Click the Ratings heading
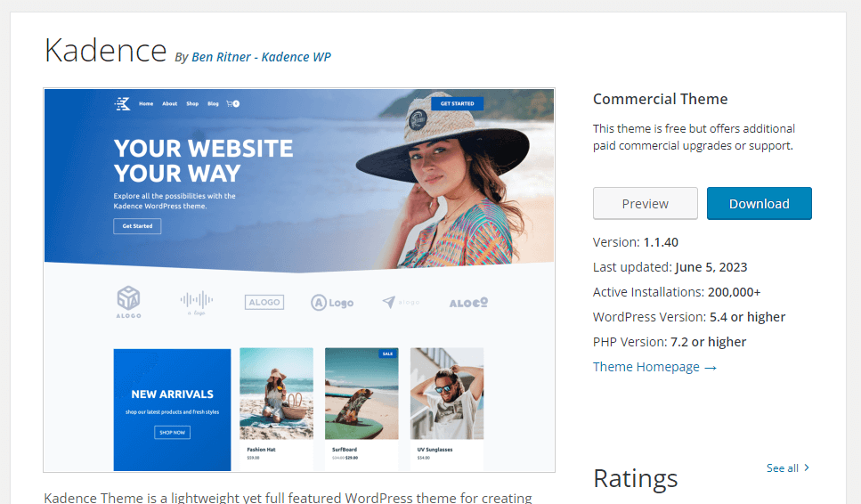 point(636,478)
